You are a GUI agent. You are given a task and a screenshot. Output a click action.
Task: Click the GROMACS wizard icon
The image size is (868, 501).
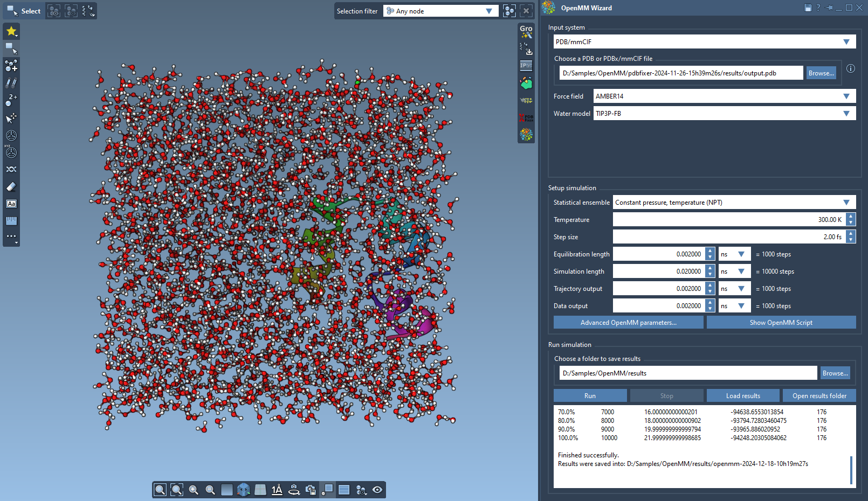(526, 31)
